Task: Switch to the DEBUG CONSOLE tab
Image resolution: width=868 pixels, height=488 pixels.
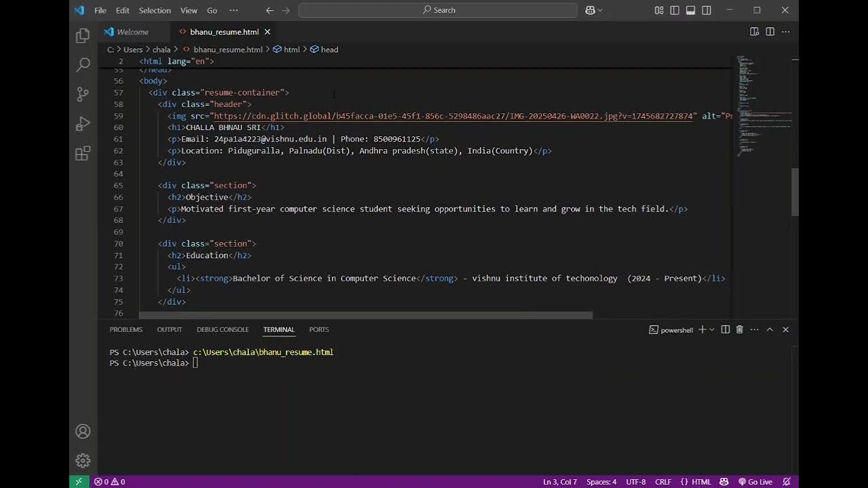Action: pyautogui.click(x=222, y=329)
